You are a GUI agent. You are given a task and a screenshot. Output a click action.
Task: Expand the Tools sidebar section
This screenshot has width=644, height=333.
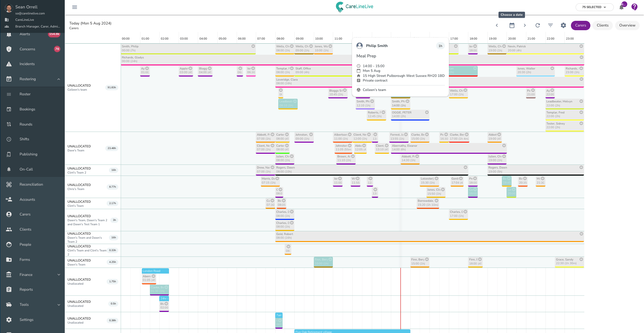(x=59, y=305)
